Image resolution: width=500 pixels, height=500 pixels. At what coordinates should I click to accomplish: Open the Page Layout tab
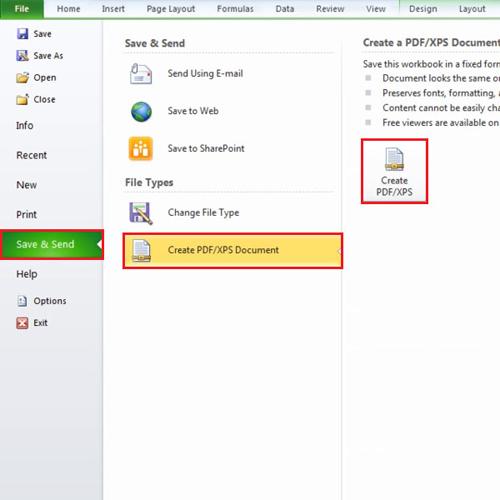[171, 9]
